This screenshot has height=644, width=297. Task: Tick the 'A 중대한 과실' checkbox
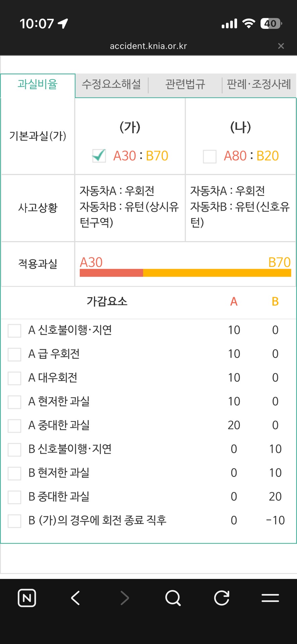pos(14,426)
